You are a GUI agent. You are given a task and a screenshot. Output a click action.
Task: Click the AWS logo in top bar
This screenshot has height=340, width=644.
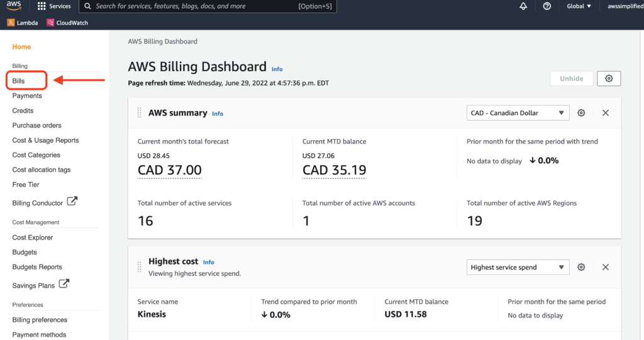(14, 6)
